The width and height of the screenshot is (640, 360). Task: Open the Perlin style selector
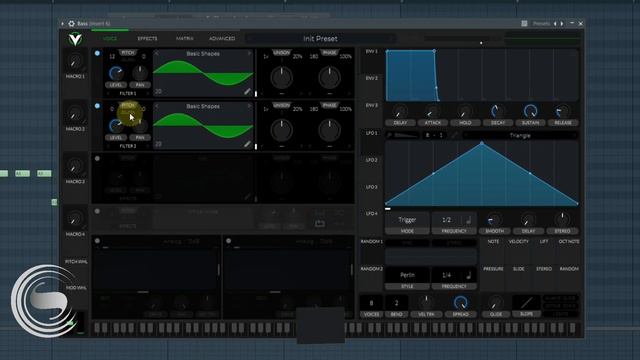coord(407,275)
